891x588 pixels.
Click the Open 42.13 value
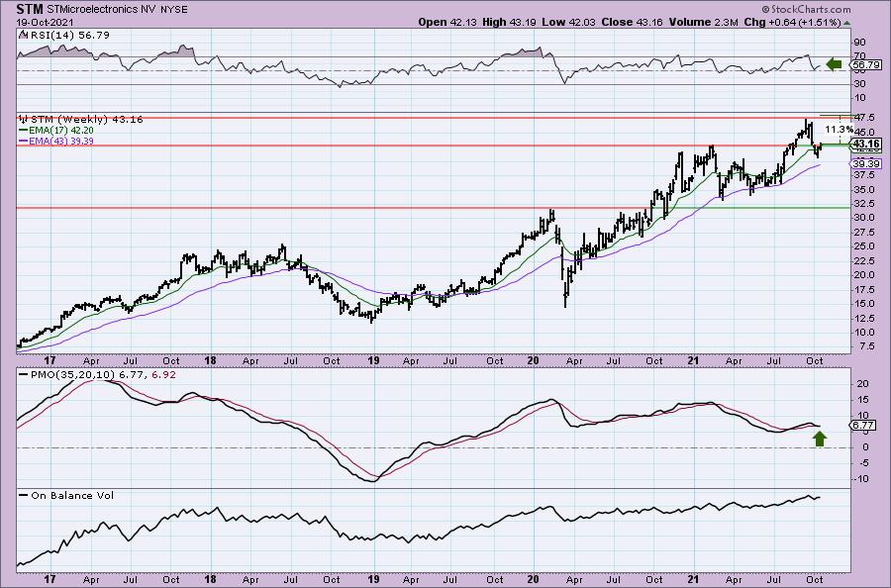(448, 22)
